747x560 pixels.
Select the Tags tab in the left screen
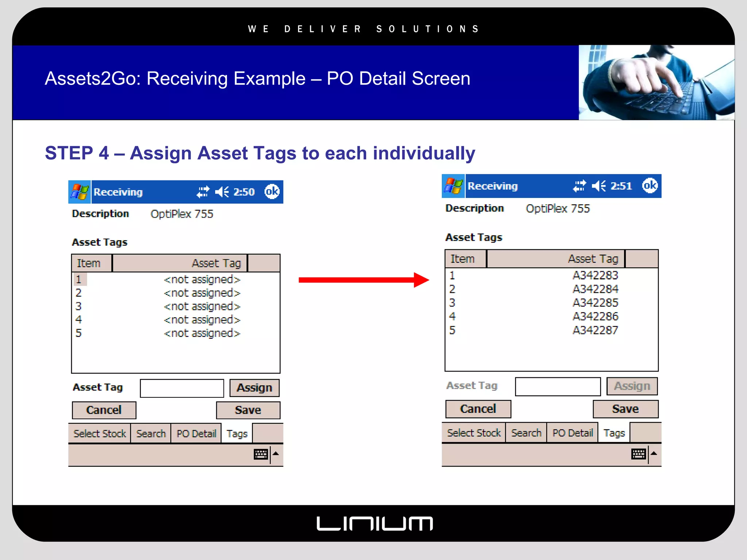[x=237, y=433]
